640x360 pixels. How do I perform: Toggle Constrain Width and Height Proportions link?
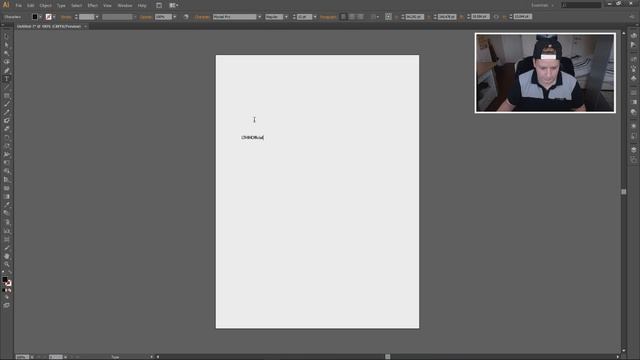[496, 17]
